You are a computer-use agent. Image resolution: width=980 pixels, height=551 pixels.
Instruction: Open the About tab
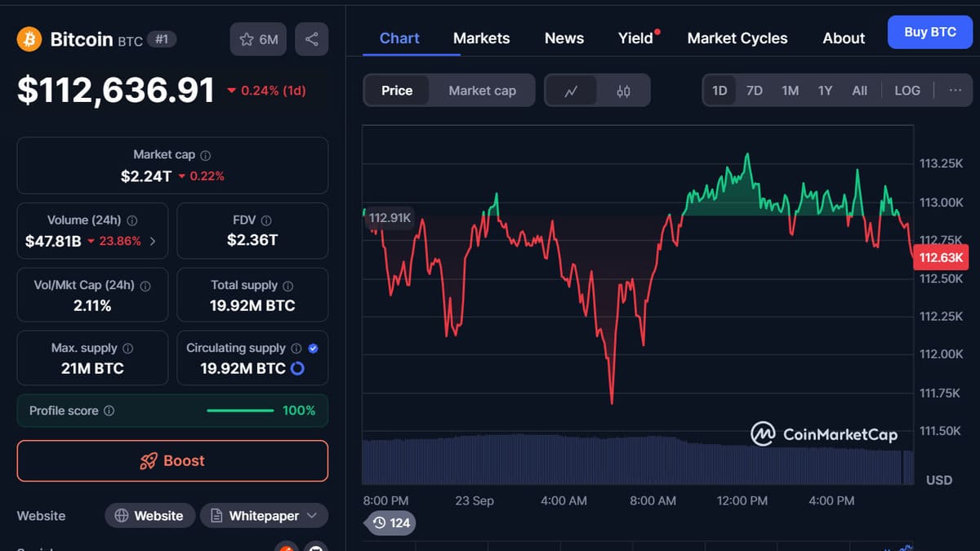tap(844, 38)
